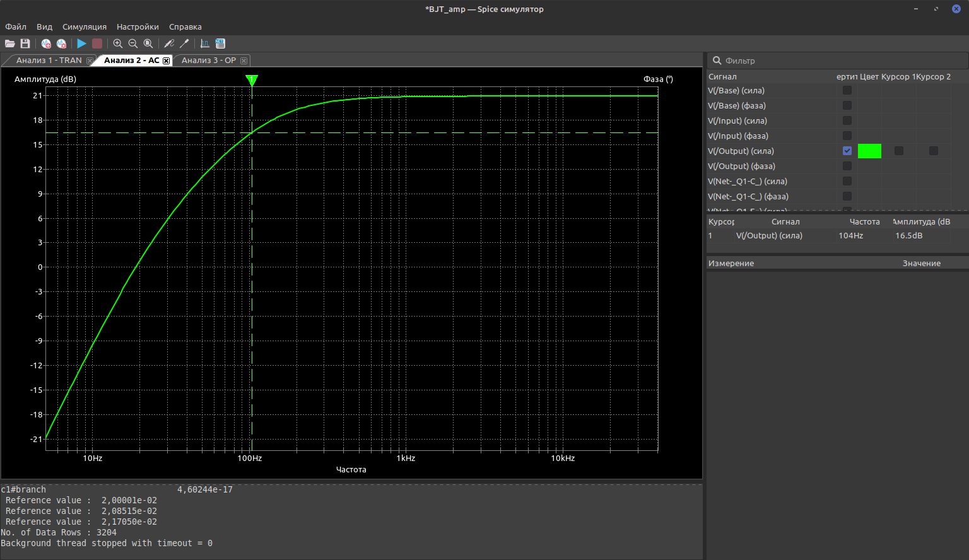This screenshot has height=560, width=969.
Task: Click the zoom out magnifier icon
Action: tap(133, 44)
